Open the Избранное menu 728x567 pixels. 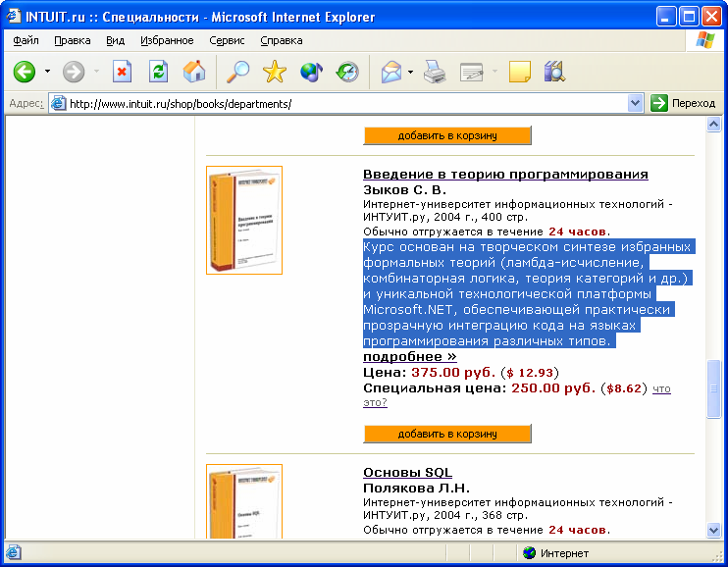[167, 40]
